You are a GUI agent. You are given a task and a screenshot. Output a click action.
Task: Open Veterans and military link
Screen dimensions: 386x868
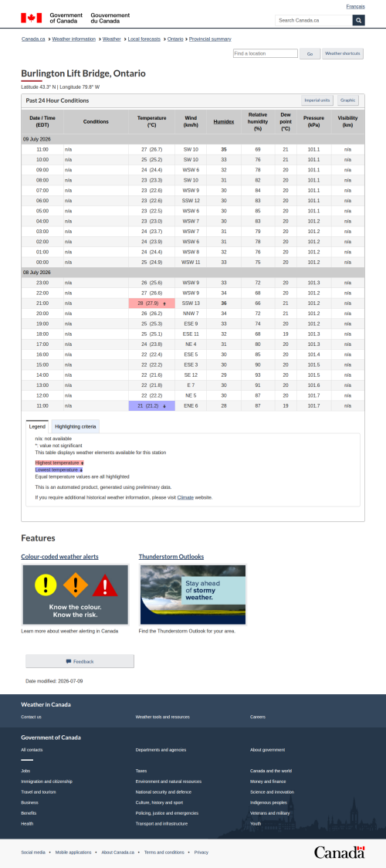(270, 813)
